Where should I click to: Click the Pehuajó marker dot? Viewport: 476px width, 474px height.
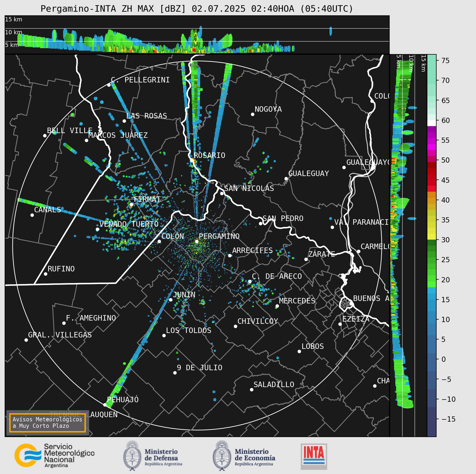coord(105,405)
